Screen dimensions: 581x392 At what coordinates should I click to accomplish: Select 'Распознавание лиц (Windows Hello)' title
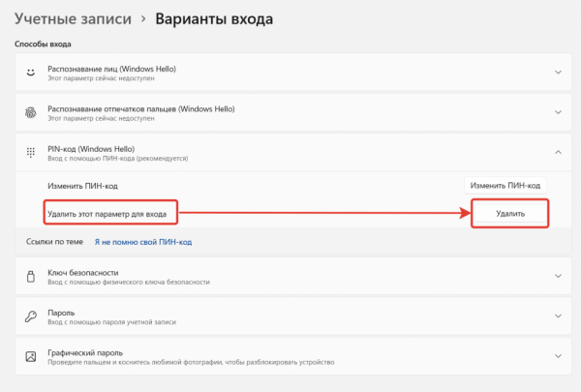[x=112, y=69]
